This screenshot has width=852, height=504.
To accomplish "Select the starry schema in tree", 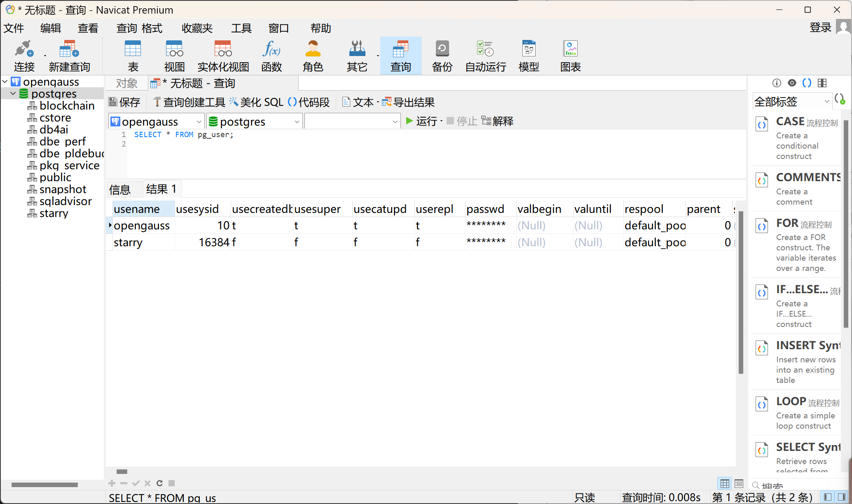I will tap(54, 213).
